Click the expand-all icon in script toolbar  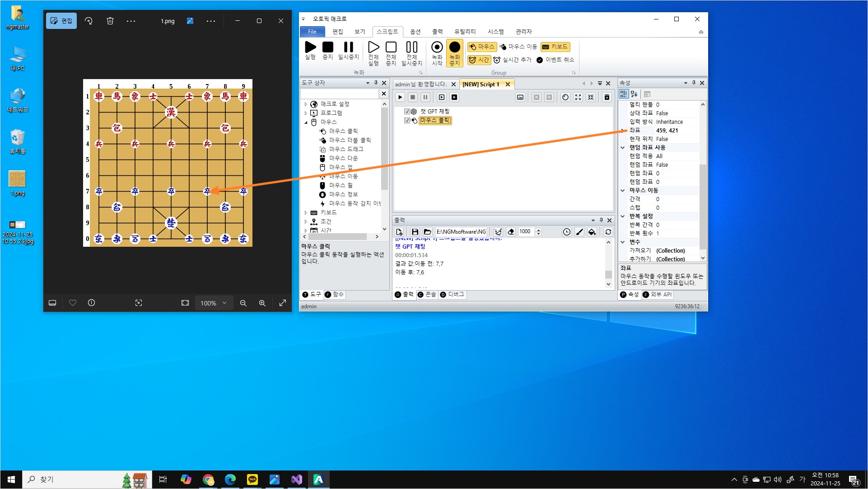[x=578, y=97]
